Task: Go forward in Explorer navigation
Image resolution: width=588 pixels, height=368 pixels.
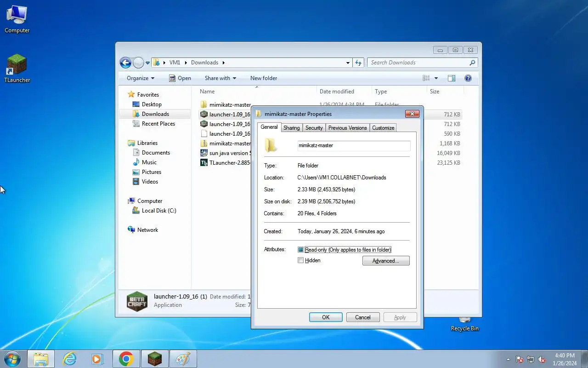Action: (x=138, y=63)
